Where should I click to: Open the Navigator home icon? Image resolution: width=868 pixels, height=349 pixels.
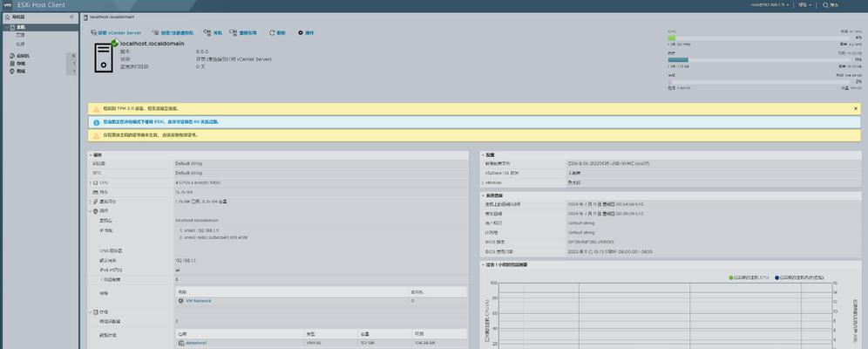(7, 17)
